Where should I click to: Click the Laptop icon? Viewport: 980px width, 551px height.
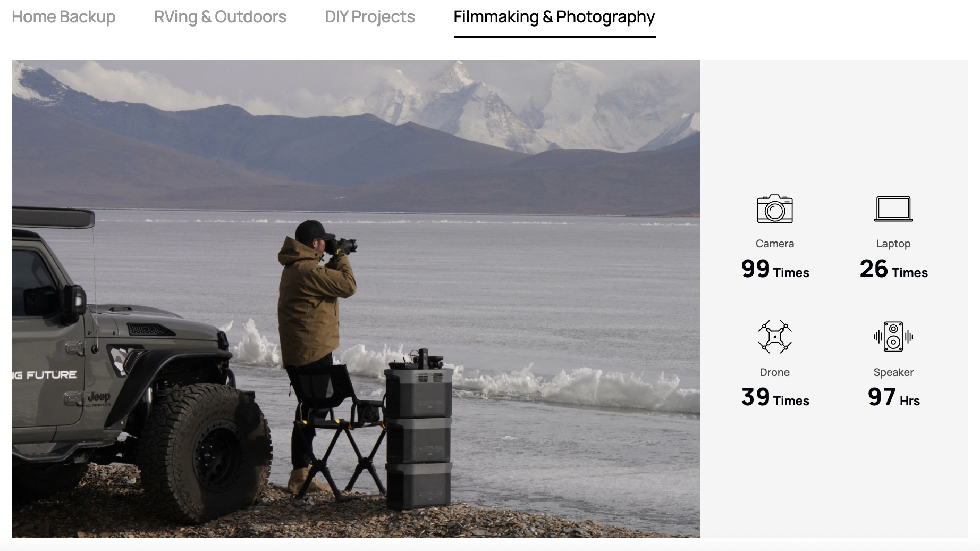pyautogui.click(x=893, y=208)
